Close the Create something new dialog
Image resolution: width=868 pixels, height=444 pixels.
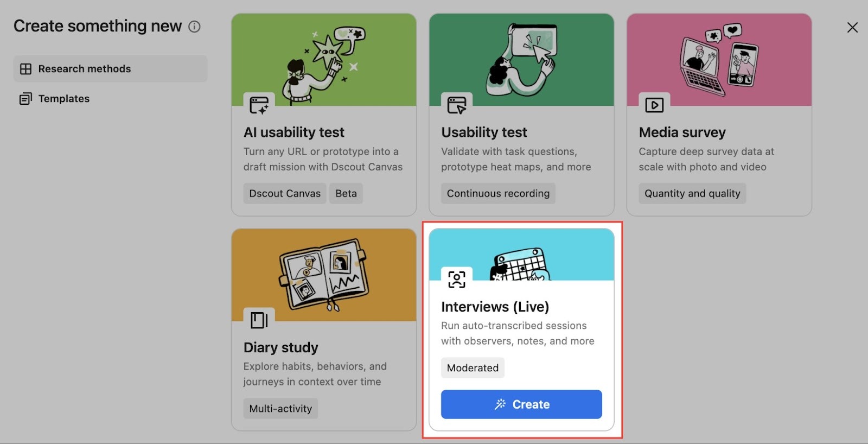[x=852, y=28]
